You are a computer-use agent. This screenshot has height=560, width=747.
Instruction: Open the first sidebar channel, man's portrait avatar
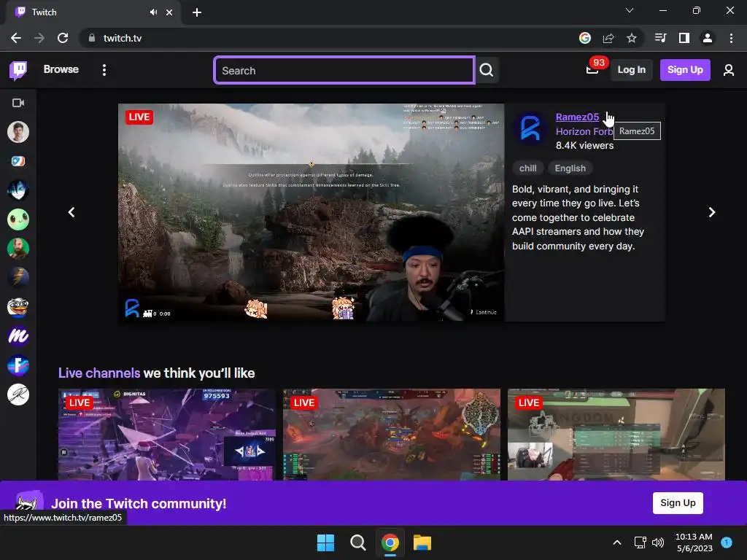pyautogui.click(x=18, y=132)
